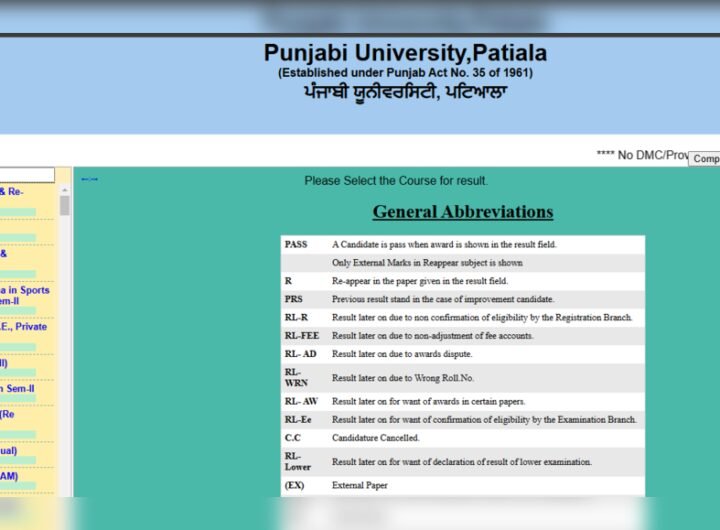The width and height of the screenshot is (720, 530).
Task: Click the 'RL-Ee' abbreviation cell
Action: [298, 420]
